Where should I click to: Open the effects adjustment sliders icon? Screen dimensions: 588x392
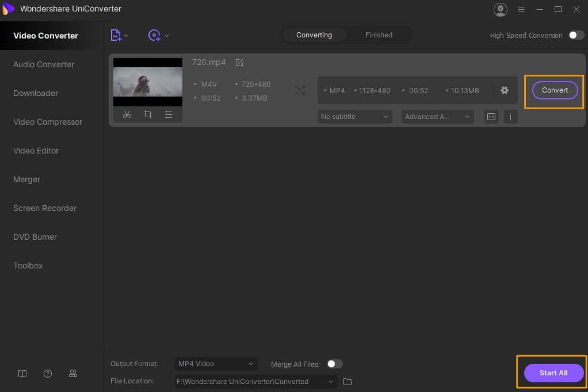coord(169,115)
